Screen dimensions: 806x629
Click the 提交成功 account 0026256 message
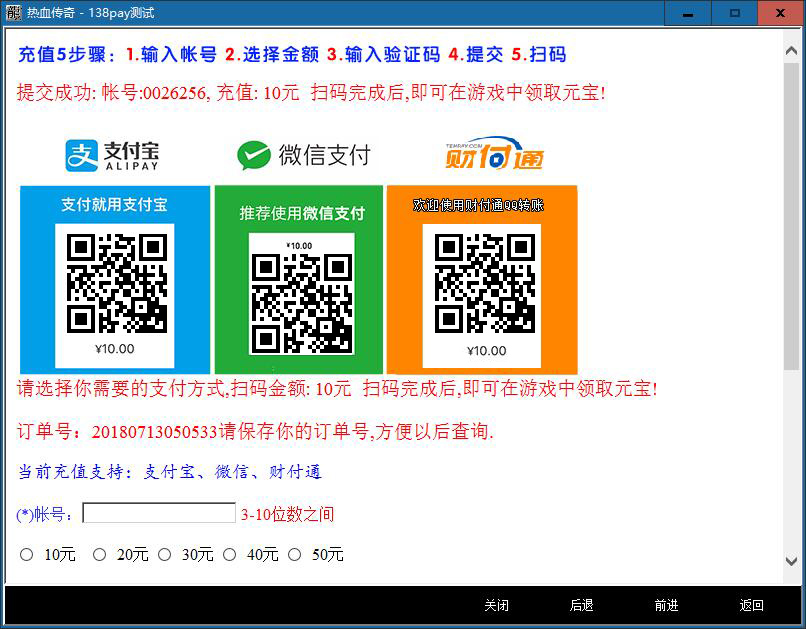tap(312, 93)
